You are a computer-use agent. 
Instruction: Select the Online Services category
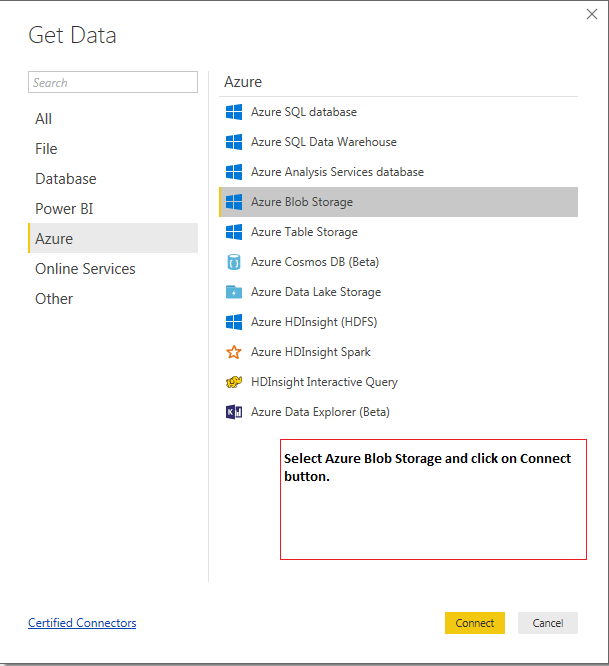click(113, 269)
